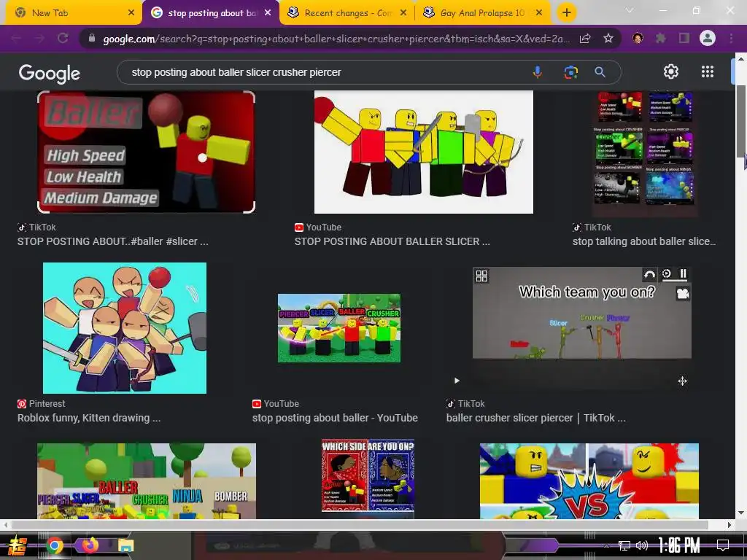Click play arrow under 'Which team' image
Viewport: 747px width, 560px height.
pyautogui.click(x=457, y=381)
